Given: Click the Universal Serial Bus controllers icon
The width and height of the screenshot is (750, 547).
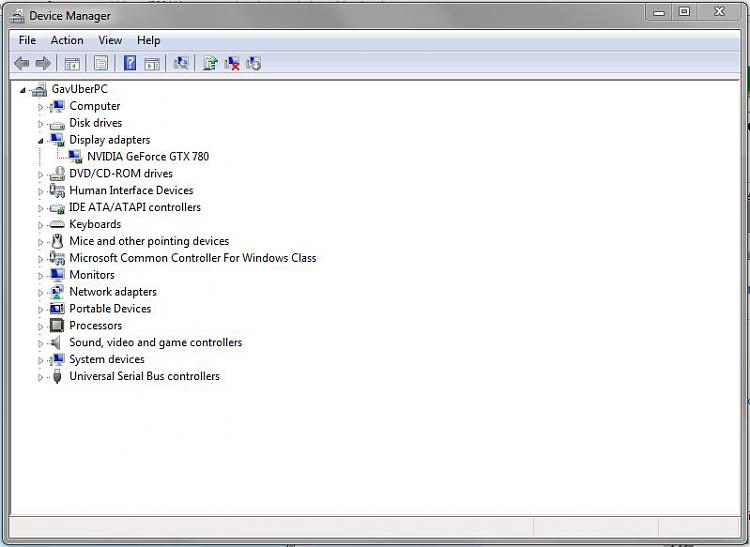Looking at the screenshot, I should click(57, 376).
